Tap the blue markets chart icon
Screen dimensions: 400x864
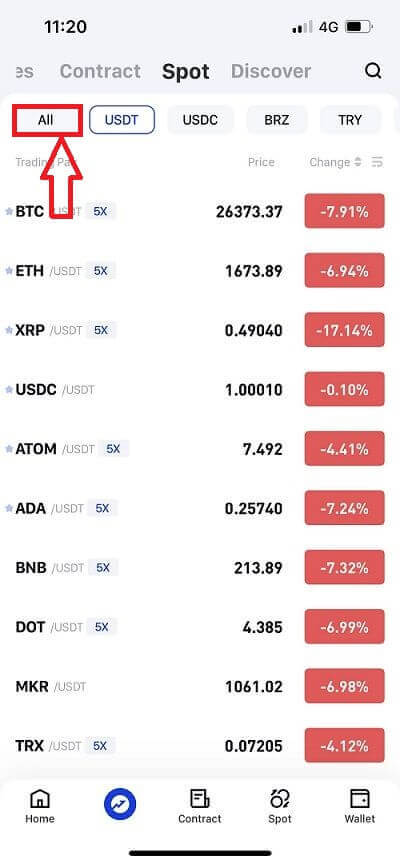(120, 806)
